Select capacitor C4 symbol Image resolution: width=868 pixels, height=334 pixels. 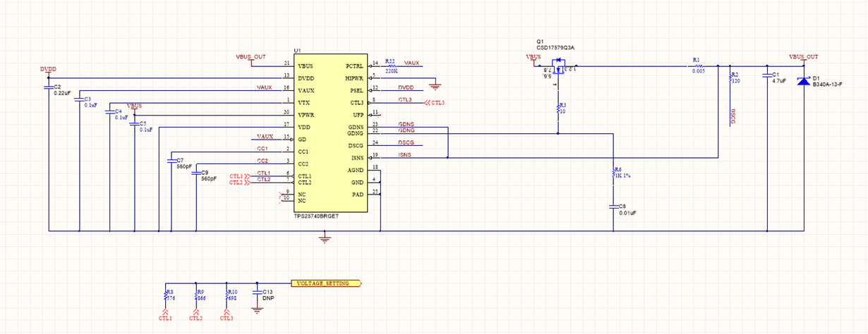tap(110, 112)
